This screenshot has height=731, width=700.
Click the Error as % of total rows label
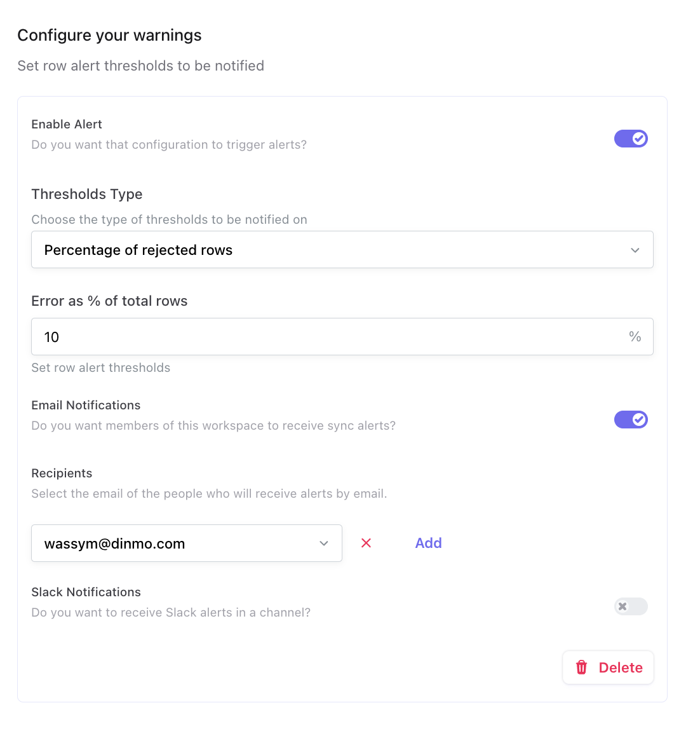pyautogui.click(x=109, y=301)
